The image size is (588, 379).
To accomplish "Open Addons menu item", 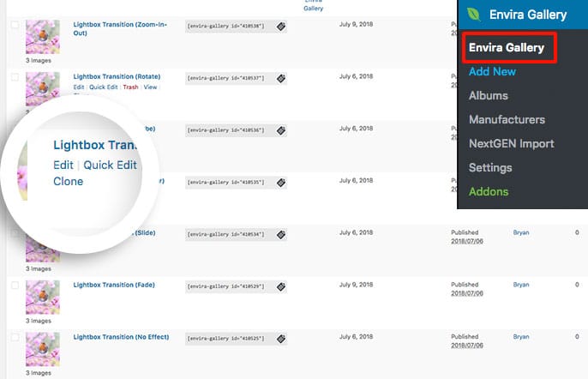I will [489, 191].
